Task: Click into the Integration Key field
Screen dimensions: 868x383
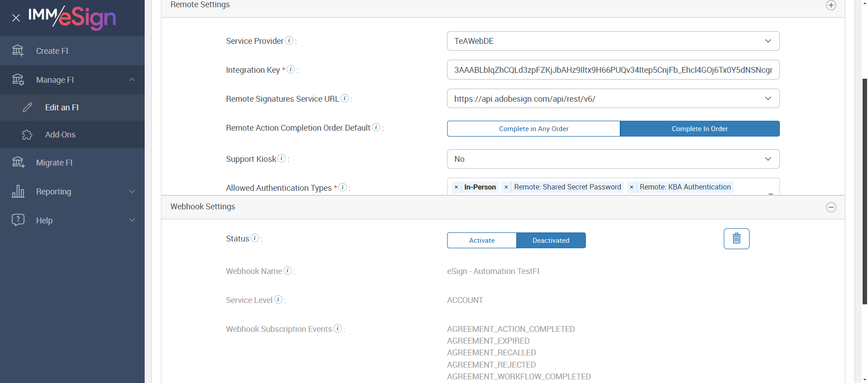Action: [x=613, y=70]
